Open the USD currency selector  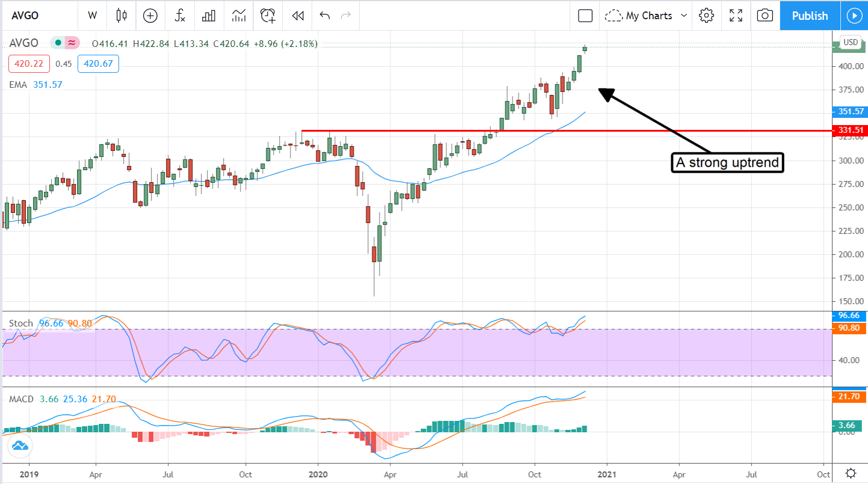(x=851, y=42)
